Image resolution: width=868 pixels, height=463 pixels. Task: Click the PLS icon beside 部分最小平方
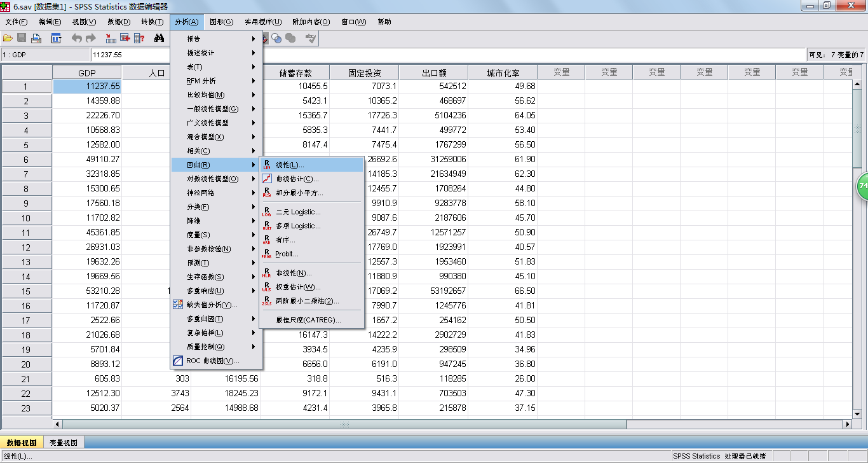tap(267, 193)
